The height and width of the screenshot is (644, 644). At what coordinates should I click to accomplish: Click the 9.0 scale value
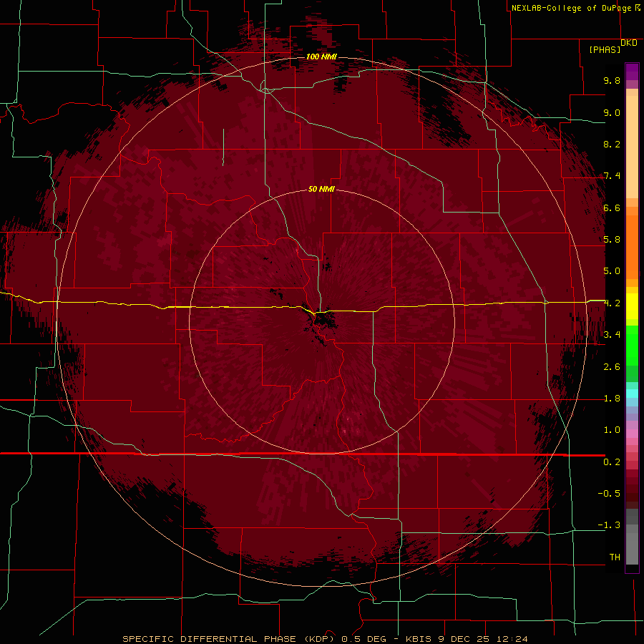tap(612, 112)
